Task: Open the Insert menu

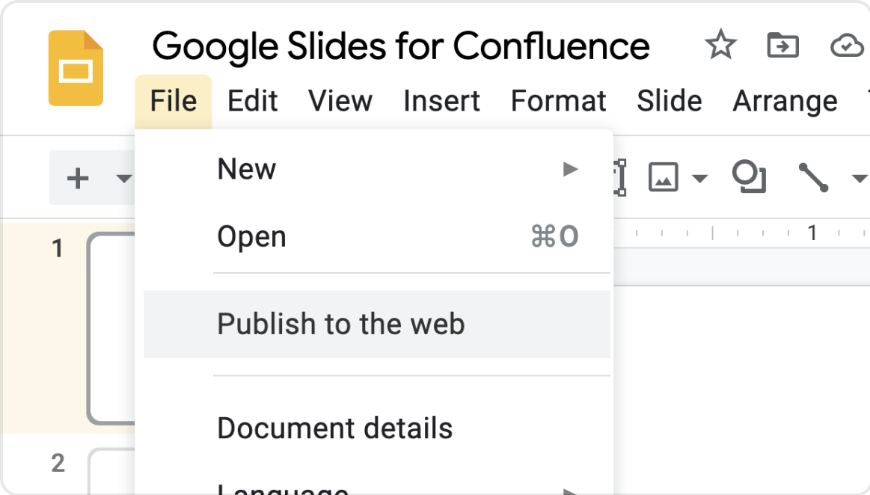Action: click(441, 101)
